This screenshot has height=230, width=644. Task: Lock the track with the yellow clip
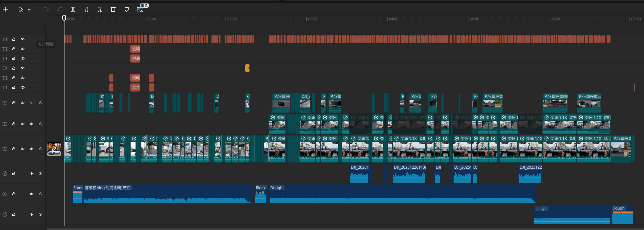point(14,68)
